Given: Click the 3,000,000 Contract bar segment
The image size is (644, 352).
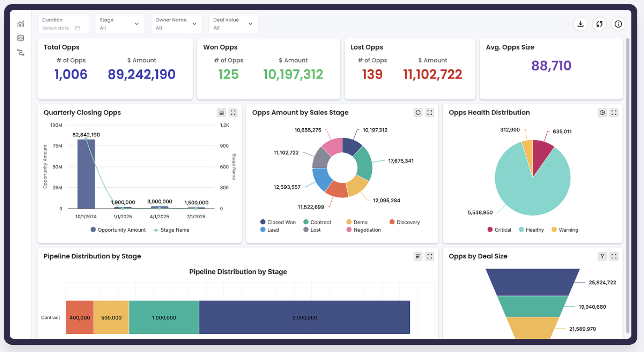Looking at the screenshot, I should [304, 318].
